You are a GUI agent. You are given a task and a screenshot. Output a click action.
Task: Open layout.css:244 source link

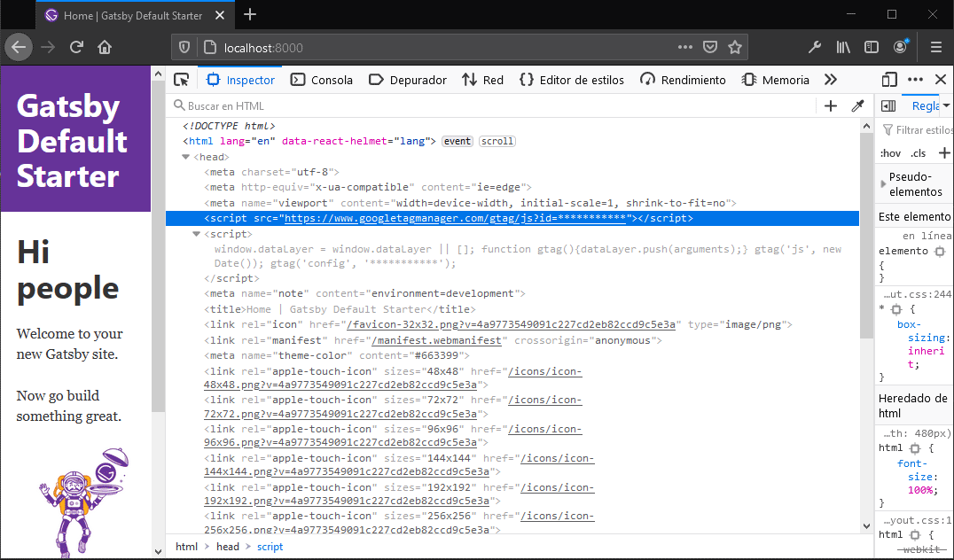[918, 294]
